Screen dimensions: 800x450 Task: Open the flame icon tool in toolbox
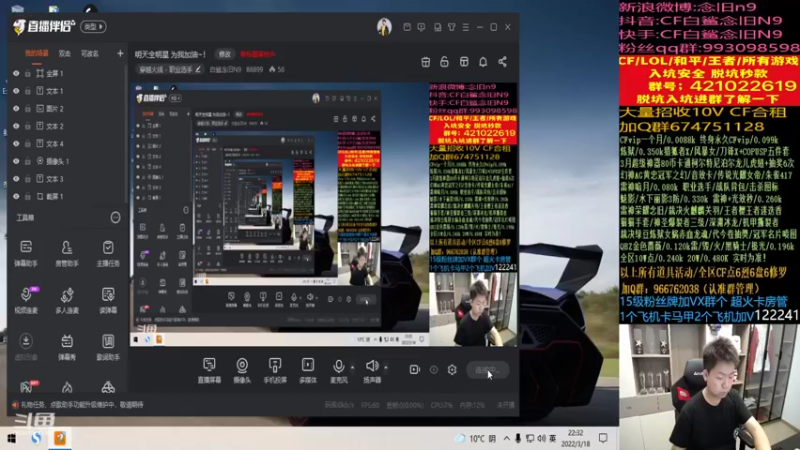point(67,388)
